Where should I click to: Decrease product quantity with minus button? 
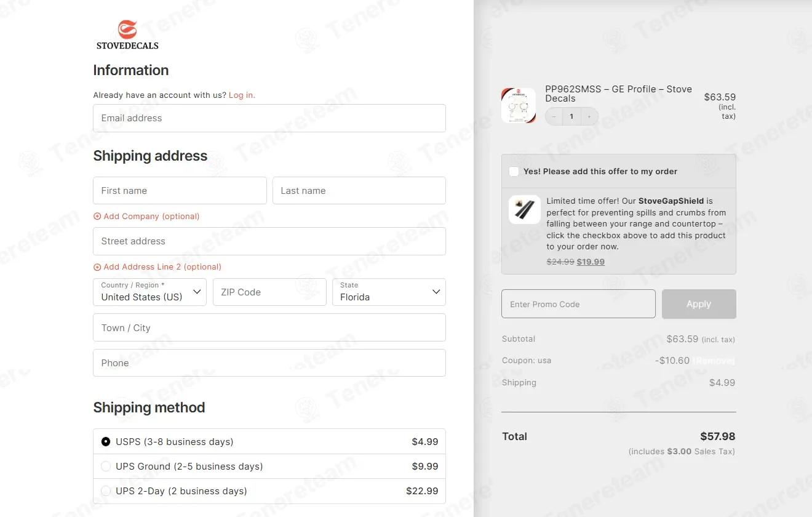554,116
